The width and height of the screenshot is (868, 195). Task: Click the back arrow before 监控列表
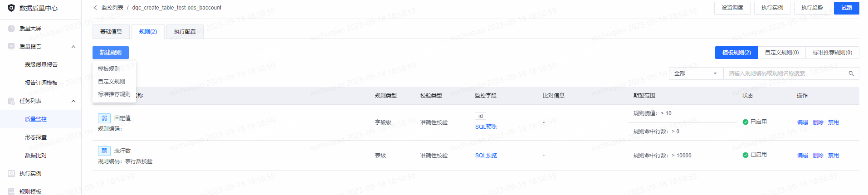point(95,8)
